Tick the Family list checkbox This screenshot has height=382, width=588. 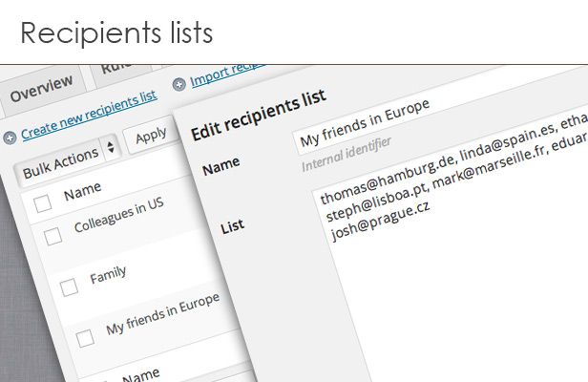tap(69, 287)
